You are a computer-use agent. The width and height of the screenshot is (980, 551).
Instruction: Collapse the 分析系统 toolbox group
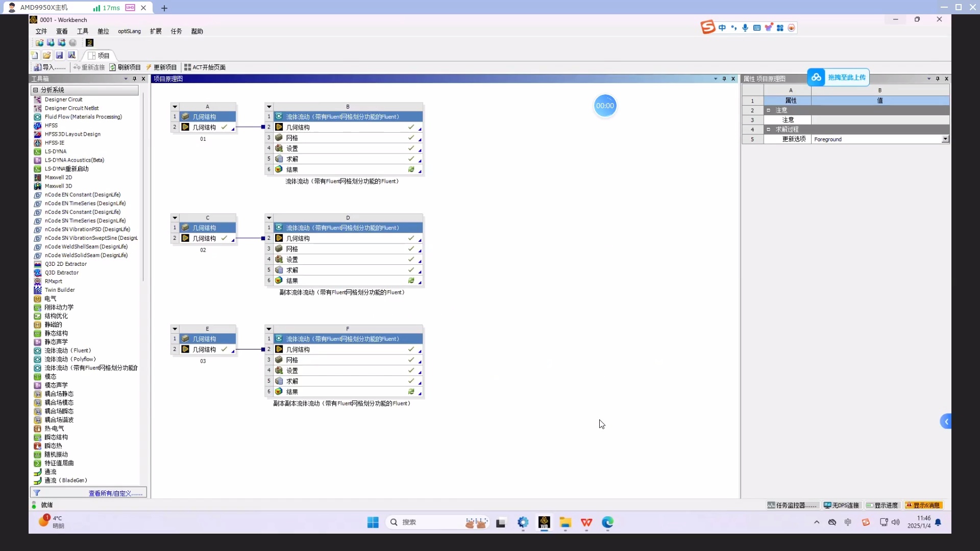tap(36, 90)
